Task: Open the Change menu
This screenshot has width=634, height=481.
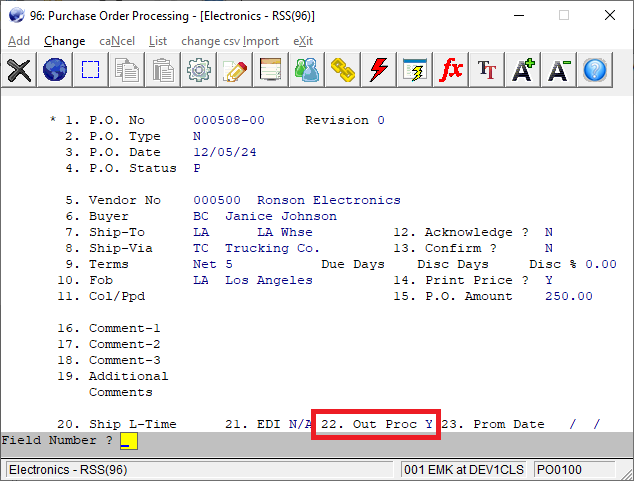Action: coord(65,41)
